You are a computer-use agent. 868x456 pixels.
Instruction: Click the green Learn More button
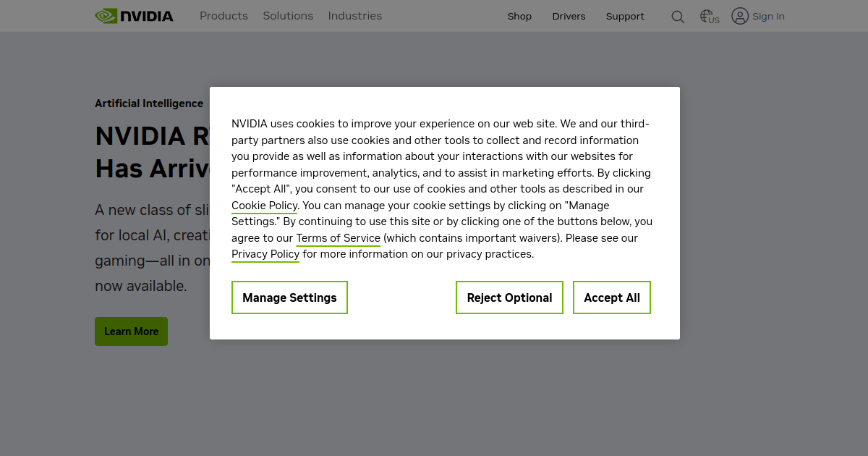tap(131, 332)
